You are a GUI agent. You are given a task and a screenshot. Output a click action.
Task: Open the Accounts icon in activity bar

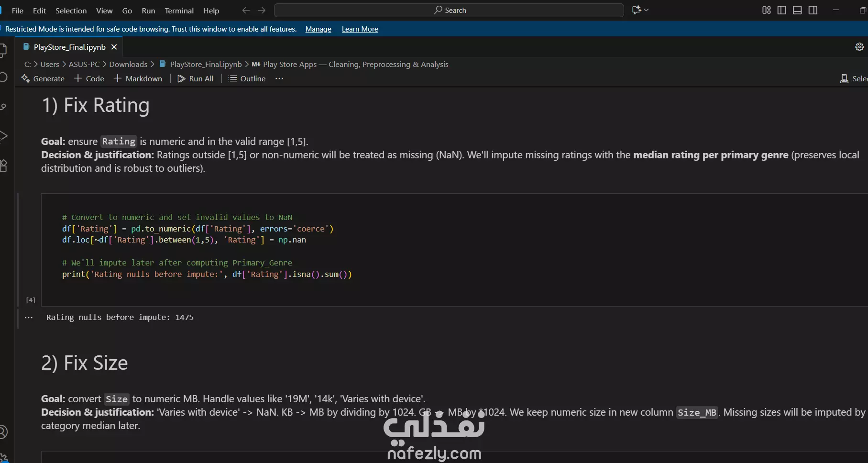(x=4, y=432)
